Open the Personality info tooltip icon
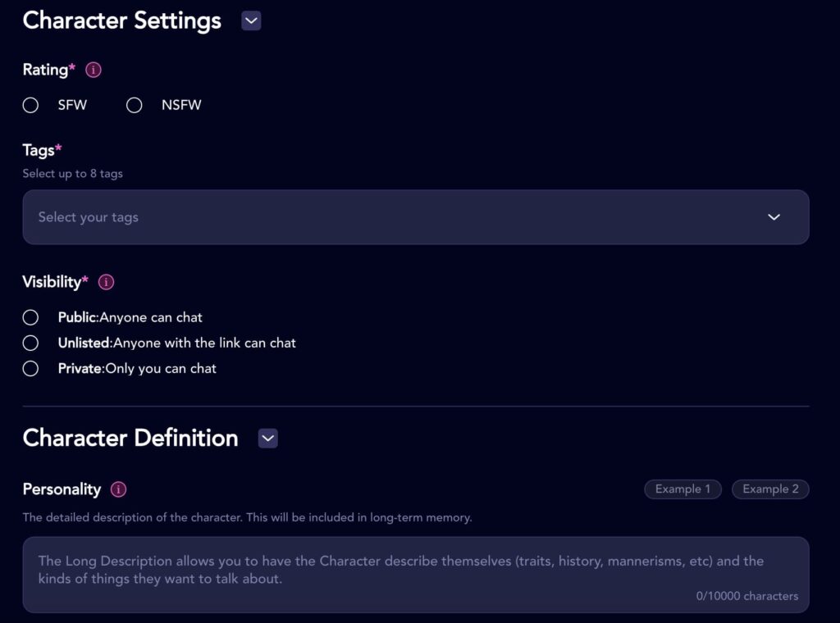The width and height of the screenshot is (840, 623). pyautogui.click(x=118, y=489)
